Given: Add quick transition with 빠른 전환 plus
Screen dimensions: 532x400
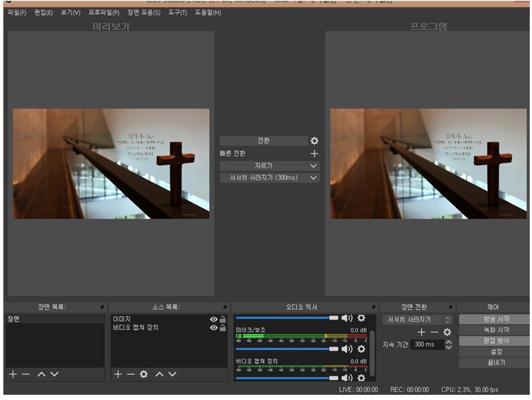Looking at the screenshot, I should click(314, 153).
